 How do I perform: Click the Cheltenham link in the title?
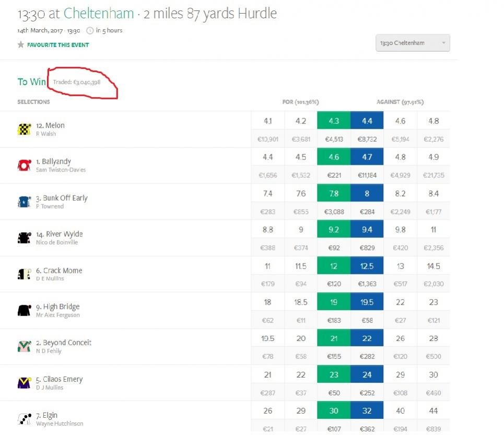pos(99,14)
